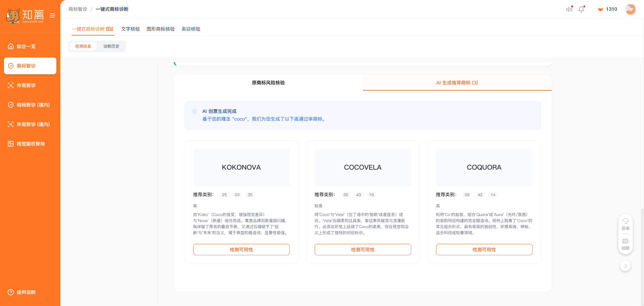Click 检测可用性 under COCOVELA

(363, 250)
